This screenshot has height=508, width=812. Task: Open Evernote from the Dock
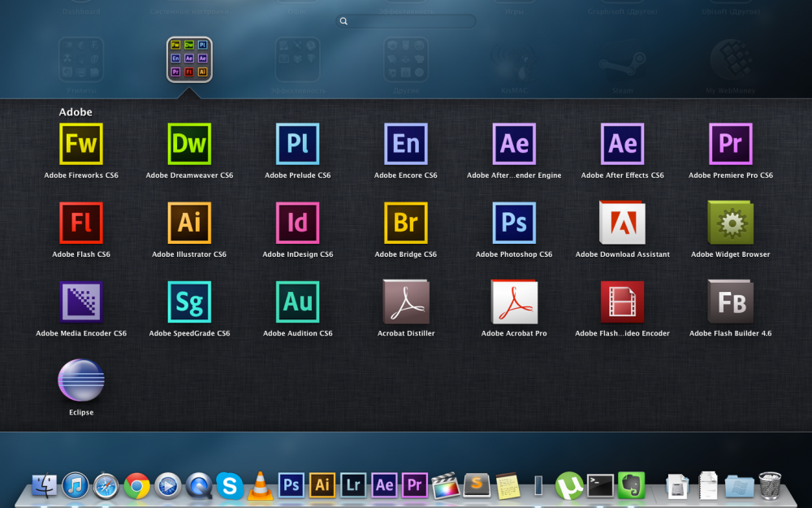(x=631, y=486)
